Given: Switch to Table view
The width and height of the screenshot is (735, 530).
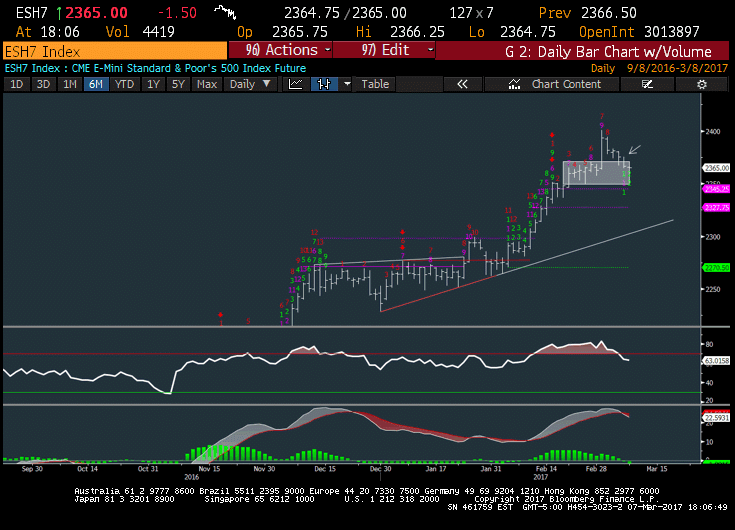Looking at the screenshot, I should (375, 84).
